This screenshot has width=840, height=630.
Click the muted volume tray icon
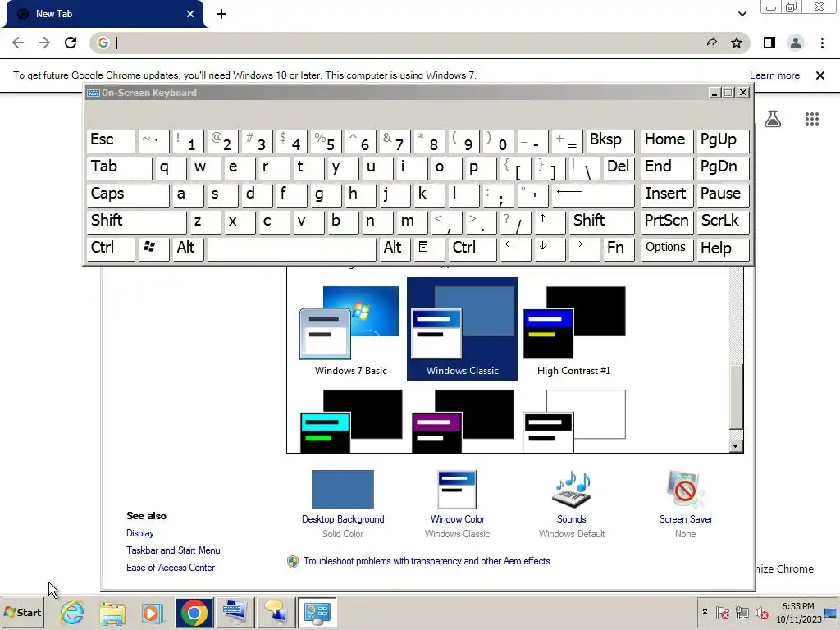pos(761,612)
